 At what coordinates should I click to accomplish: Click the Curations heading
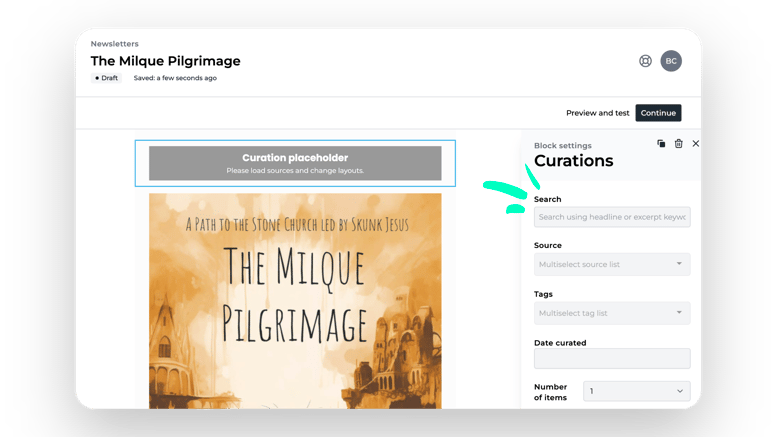pyautogui.click(x=573, y=161)
